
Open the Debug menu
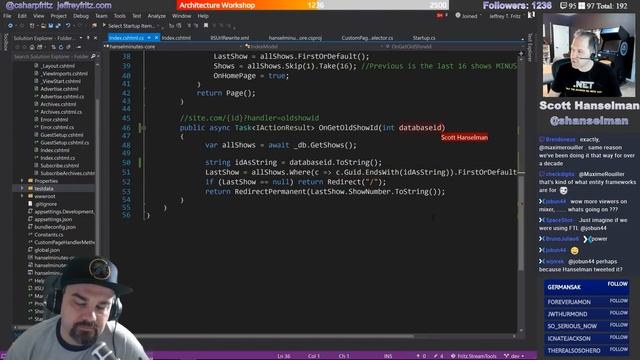click(81, 16)
